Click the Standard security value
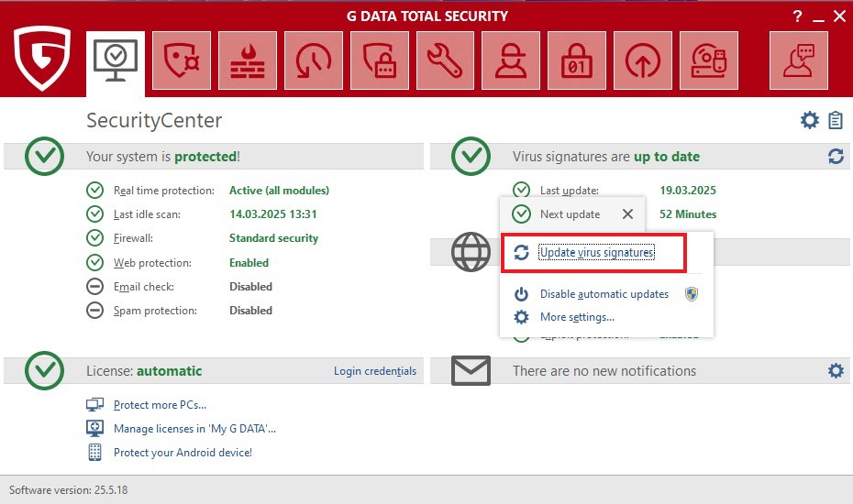Screen dimensions: 853x504 pyautogui.click(x=273, y=238)
